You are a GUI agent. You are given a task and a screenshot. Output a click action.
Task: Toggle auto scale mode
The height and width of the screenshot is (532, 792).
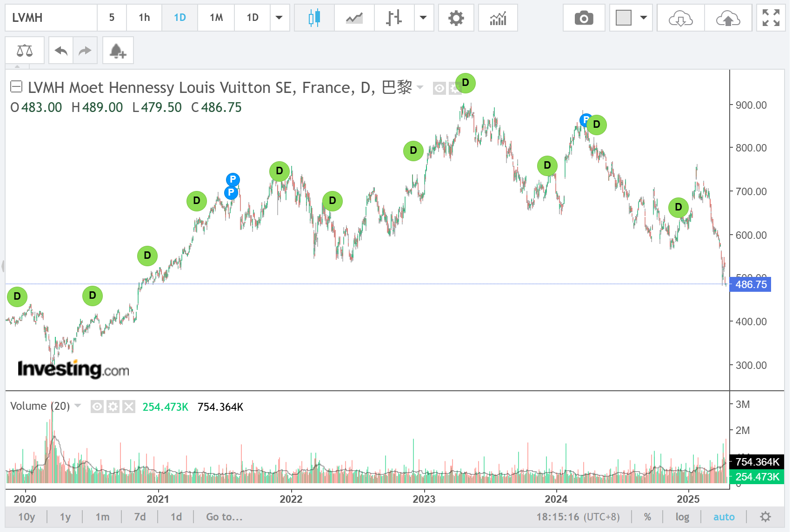coord(724,517)
